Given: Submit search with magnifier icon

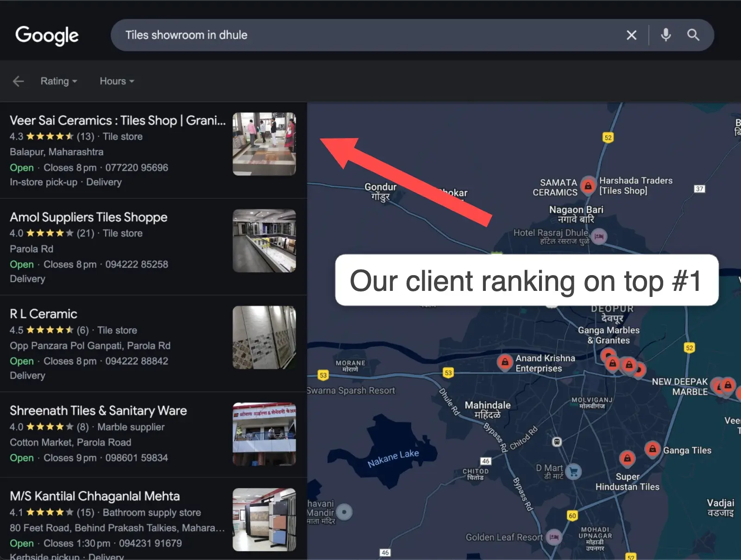Looking at the screenshot, I should [x=693, y=35].
